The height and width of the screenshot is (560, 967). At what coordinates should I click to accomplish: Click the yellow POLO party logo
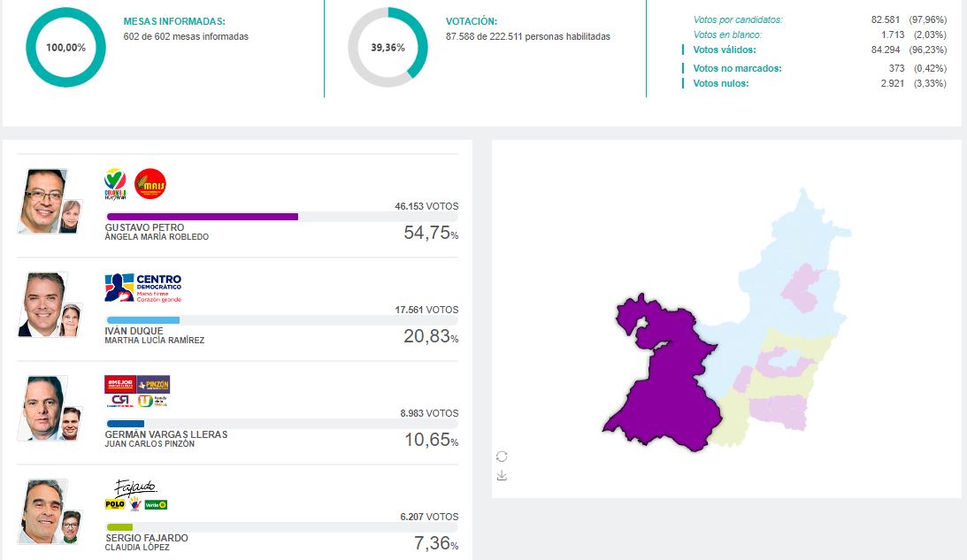point(115,504)
